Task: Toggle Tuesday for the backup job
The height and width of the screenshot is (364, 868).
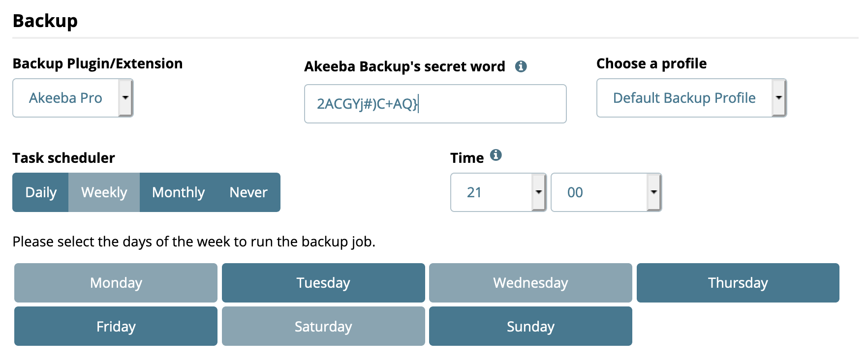Action: [323, 283]
